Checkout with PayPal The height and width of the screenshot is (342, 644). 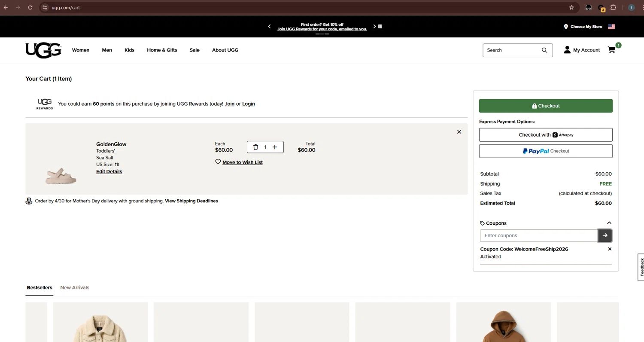[546, 151]
